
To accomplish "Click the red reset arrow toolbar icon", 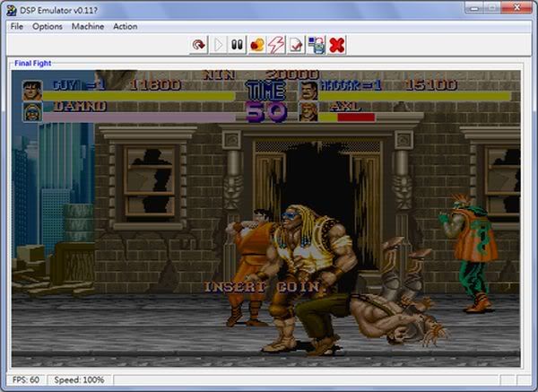I will click(199, 45).
